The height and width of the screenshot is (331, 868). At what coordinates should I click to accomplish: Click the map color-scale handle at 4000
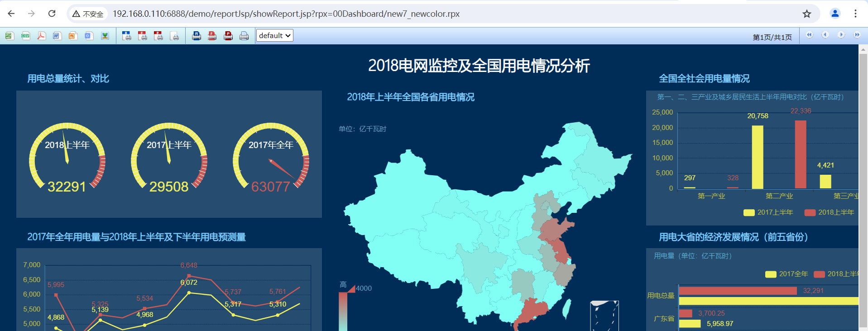coord(351,288)
